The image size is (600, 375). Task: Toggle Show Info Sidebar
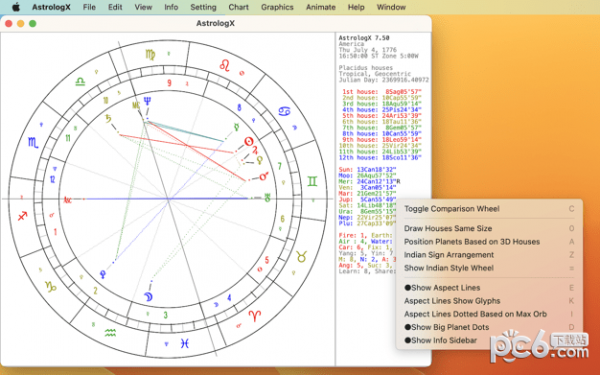tap(489, 340)
